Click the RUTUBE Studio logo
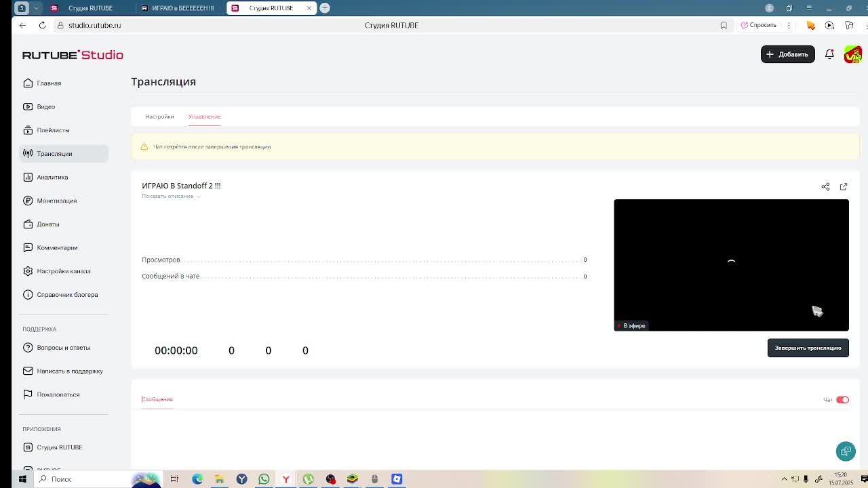The height and width of the screenshot is (488, 868). pyautogui.click(x=73, y=55)
